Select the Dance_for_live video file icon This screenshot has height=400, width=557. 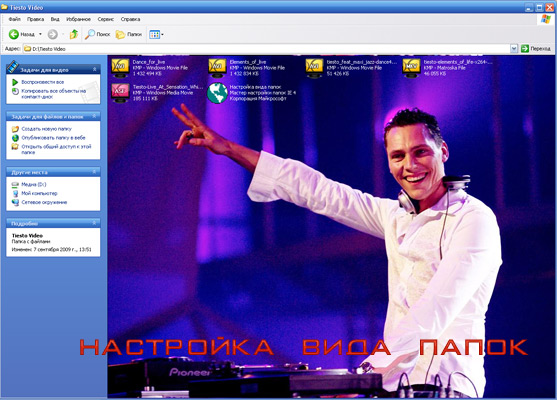tap(120, 68)
